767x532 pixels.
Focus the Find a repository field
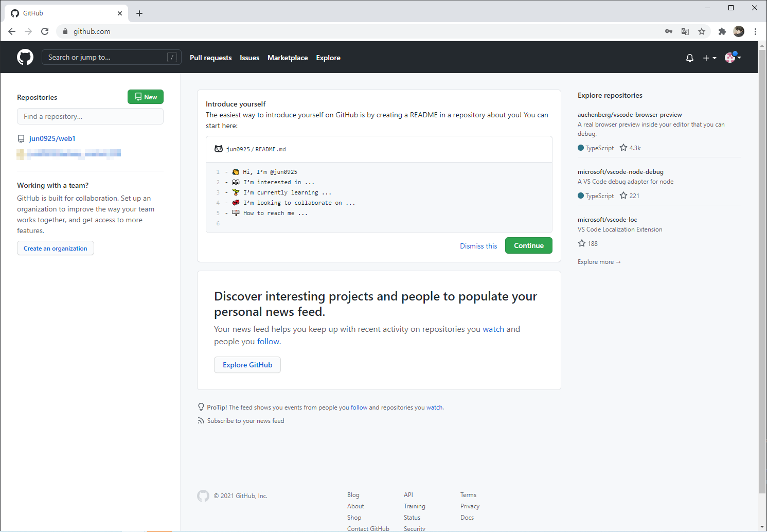(90, 116)
